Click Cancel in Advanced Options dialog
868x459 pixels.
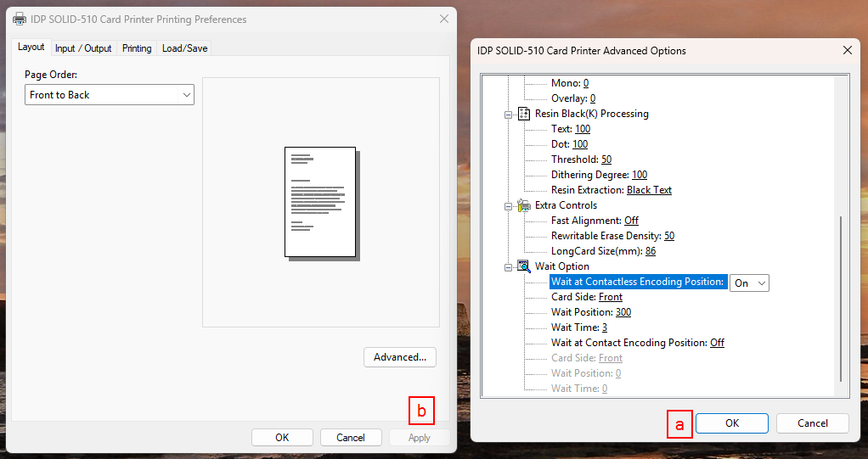[813, 423]
